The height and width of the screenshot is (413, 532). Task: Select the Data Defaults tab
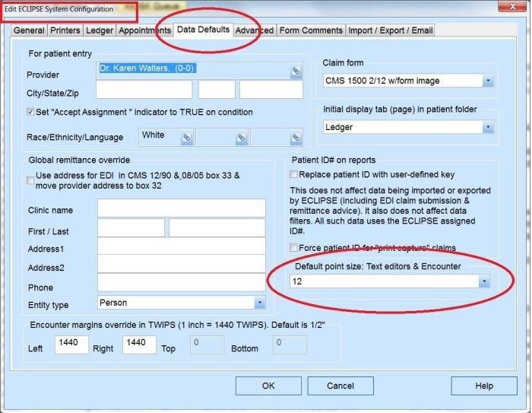click(x=203, y=30)
